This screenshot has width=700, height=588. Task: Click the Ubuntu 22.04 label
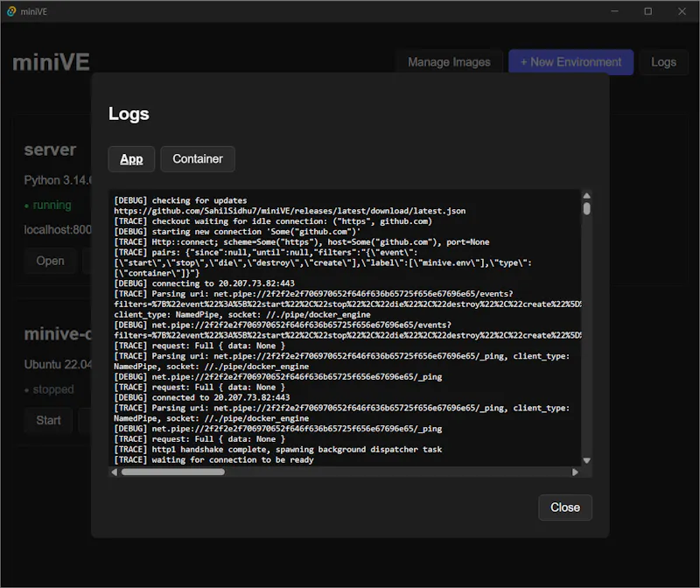click(58, 365)
